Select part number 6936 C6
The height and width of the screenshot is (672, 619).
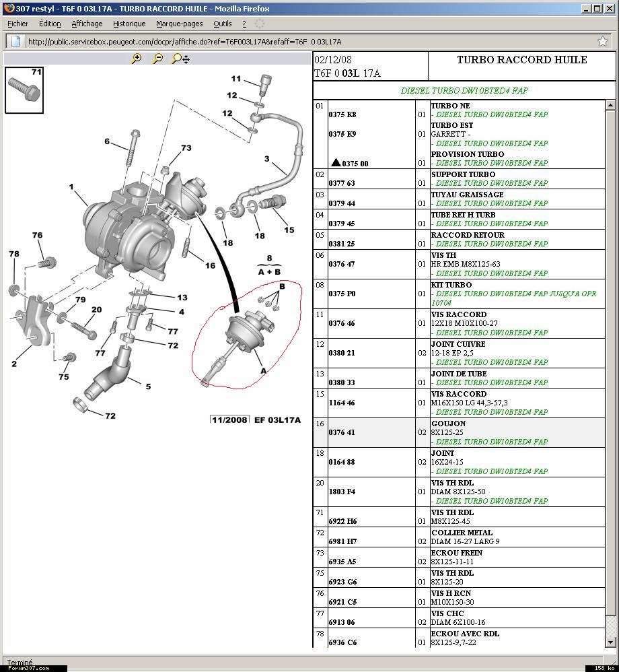click(342, 642)
